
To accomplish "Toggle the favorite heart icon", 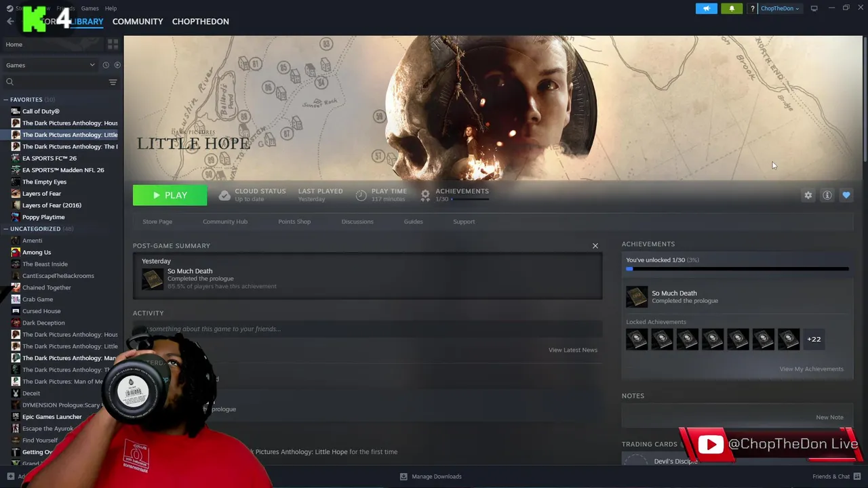I will [x=846, y=195].
